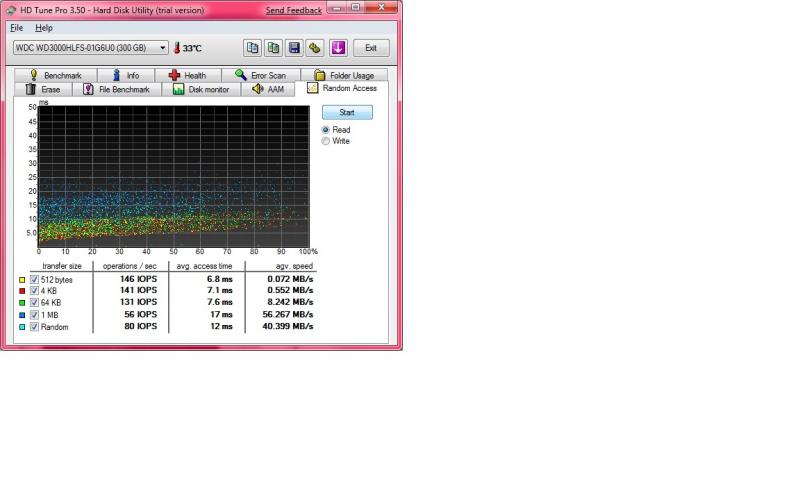
Task: Close the HD Tune Pro window
Action: click(381, 7)
